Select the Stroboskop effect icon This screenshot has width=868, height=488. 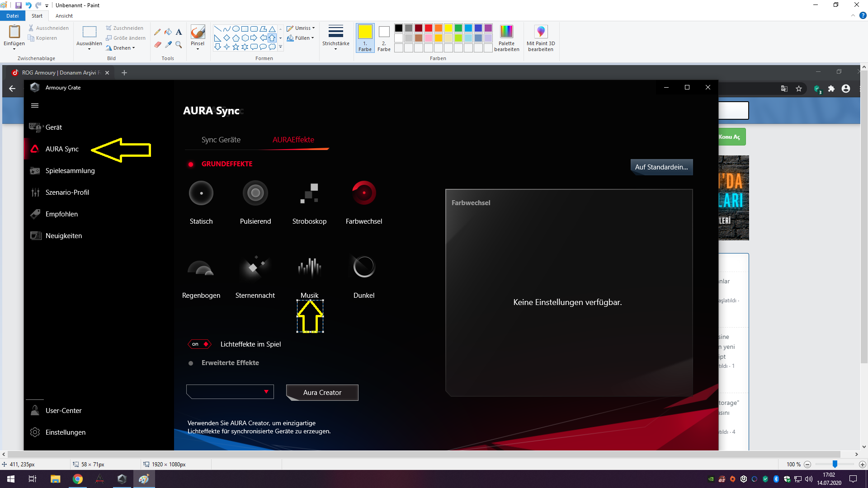pos(309,193)
